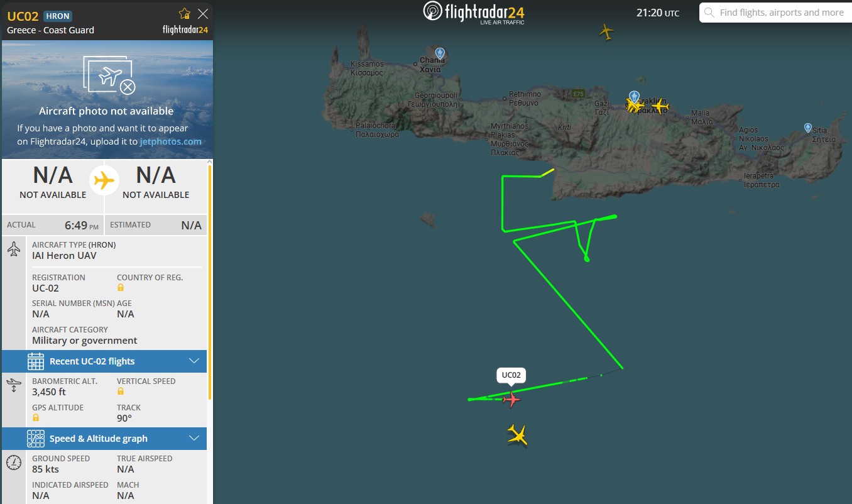Select the yellow aircraft south of UC02

point(517,434)
